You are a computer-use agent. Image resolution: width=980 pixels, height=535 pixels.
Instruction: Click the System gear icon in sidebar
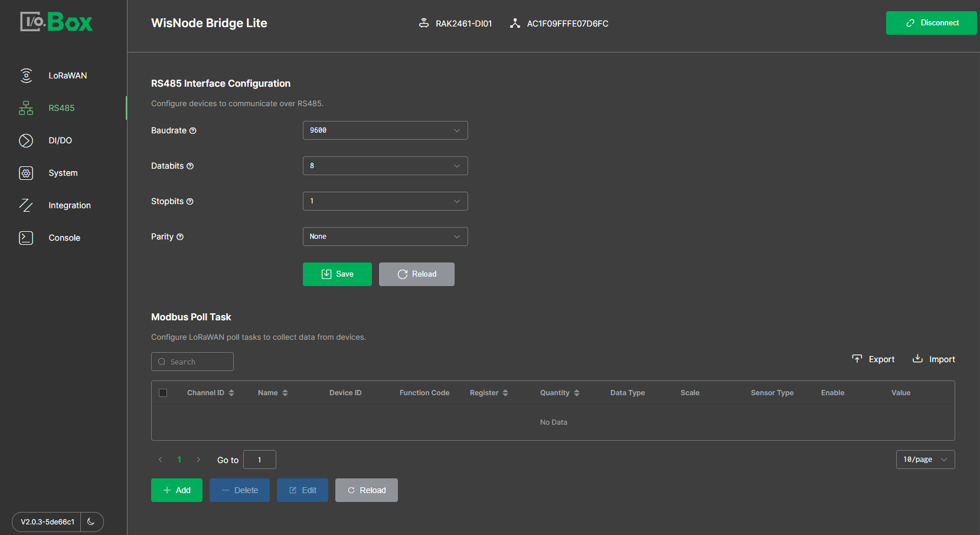26,173
